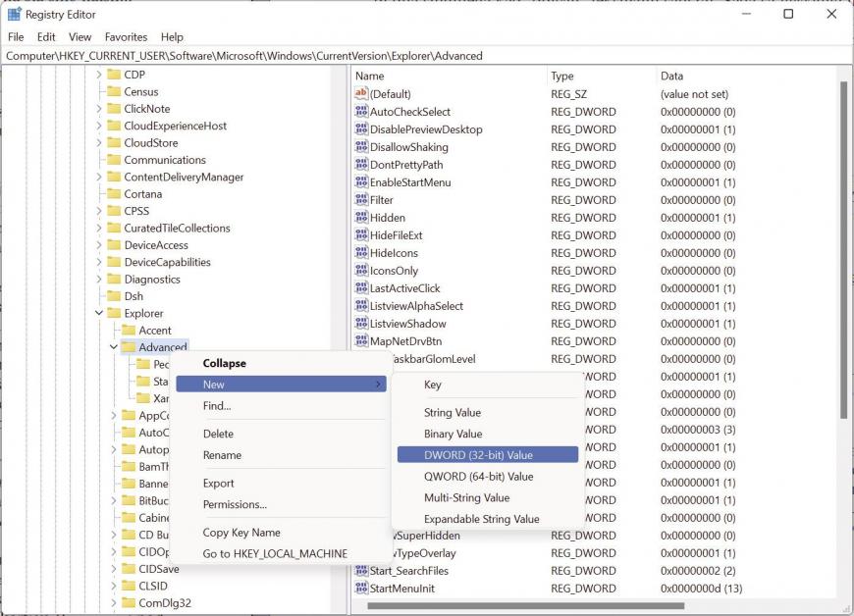Expand the CDP key
The width and height of the screenshot is (854, 616).
98,75
